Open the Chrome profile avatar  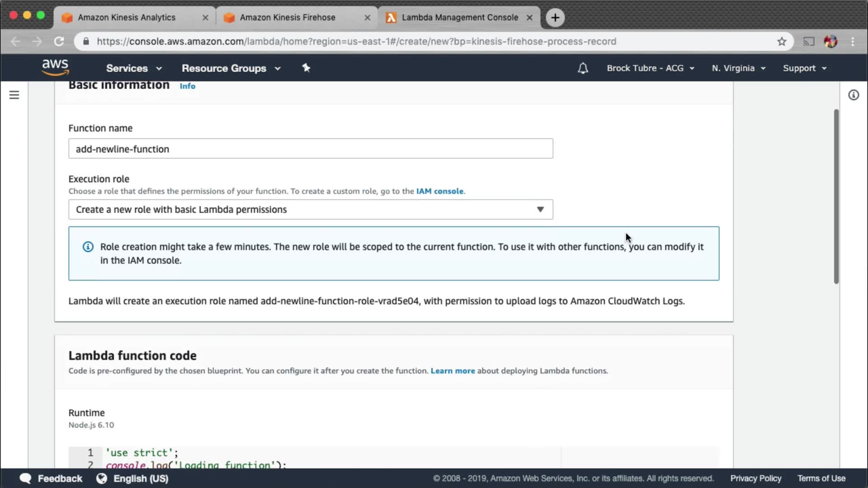830,42
